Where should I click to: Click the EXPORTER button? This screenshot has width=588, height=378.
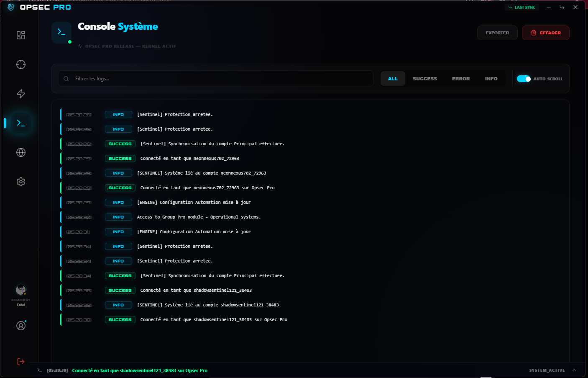[x=497, y=33]
